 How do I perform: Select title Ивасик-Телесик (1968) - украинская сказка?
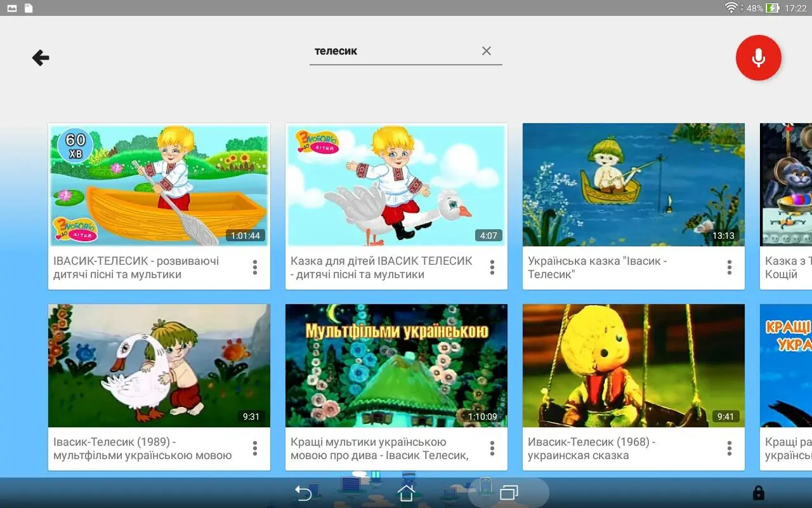pyautogui.click(x=592, y=448)
